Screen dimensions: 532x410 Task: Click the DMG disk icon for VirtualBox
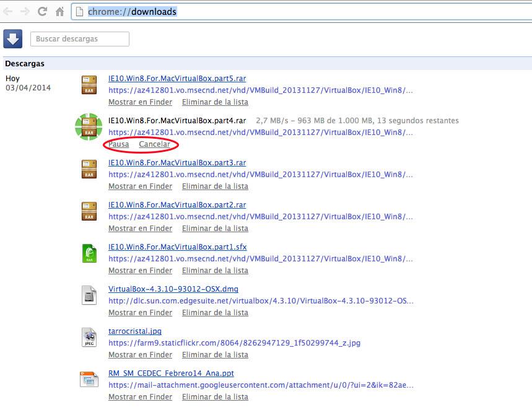pyautogui.click(x=89, y=295)
